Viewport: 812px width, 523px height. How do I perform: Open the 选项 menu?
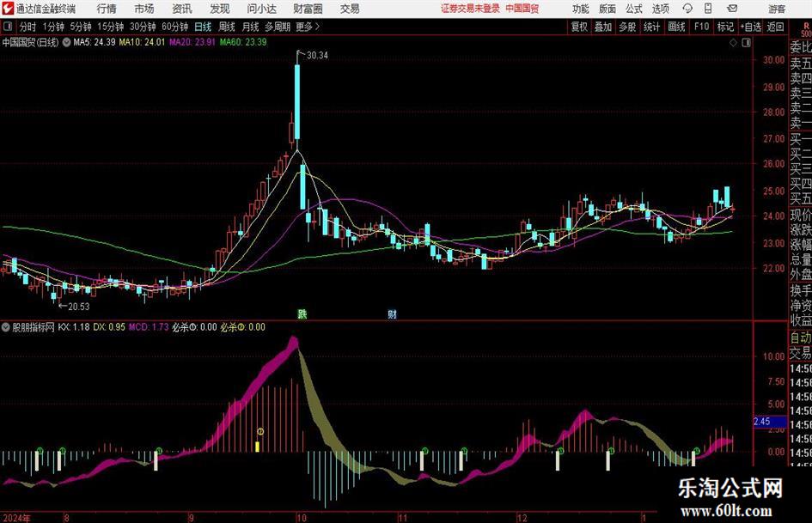[660, 9]
